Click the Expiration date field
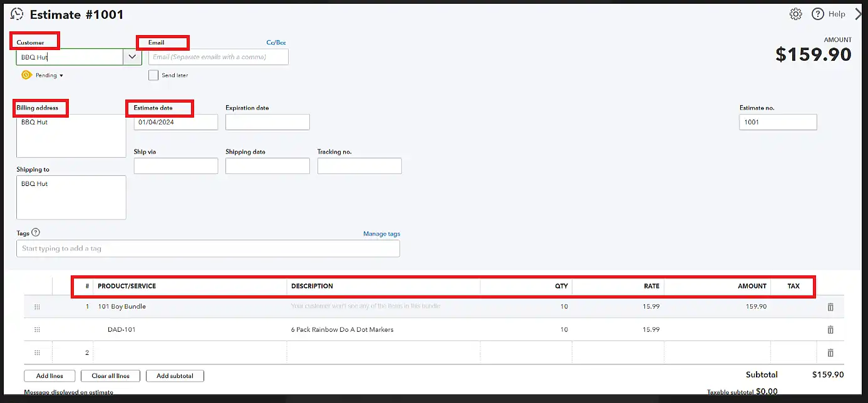This screenshot has height=403, width=868. pos(267,122)
